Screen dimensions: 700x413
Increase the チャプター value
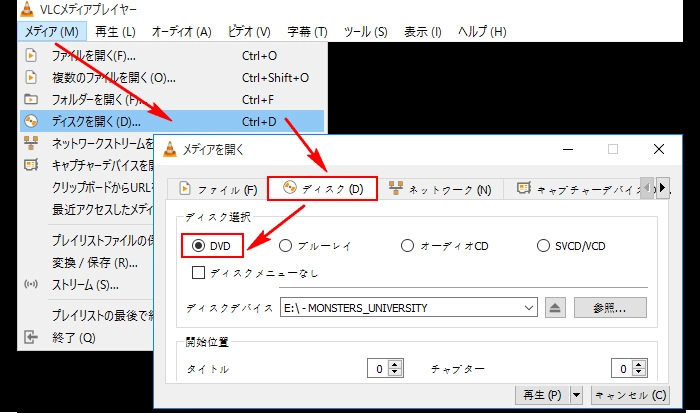(639, 364)
